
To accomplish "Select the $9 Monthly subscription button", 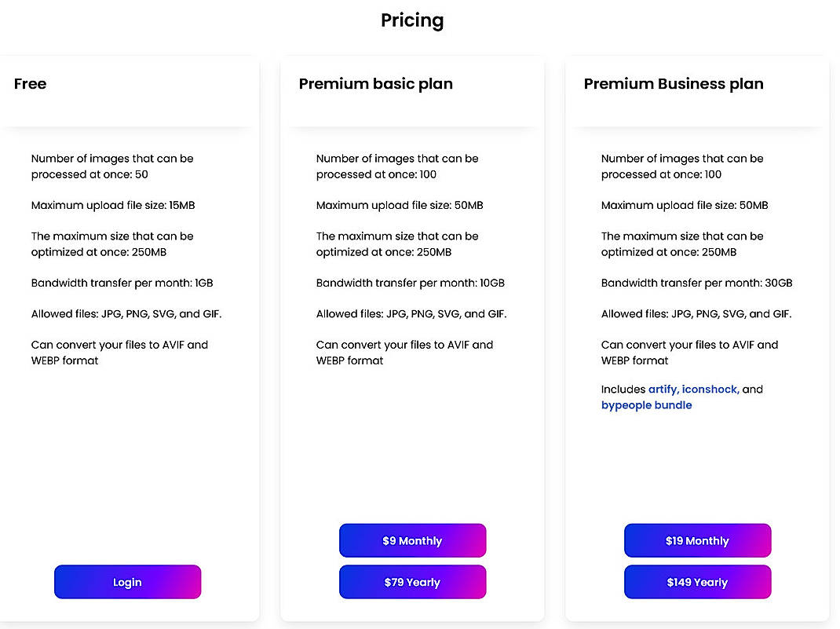I will click(x=412, y=540).
